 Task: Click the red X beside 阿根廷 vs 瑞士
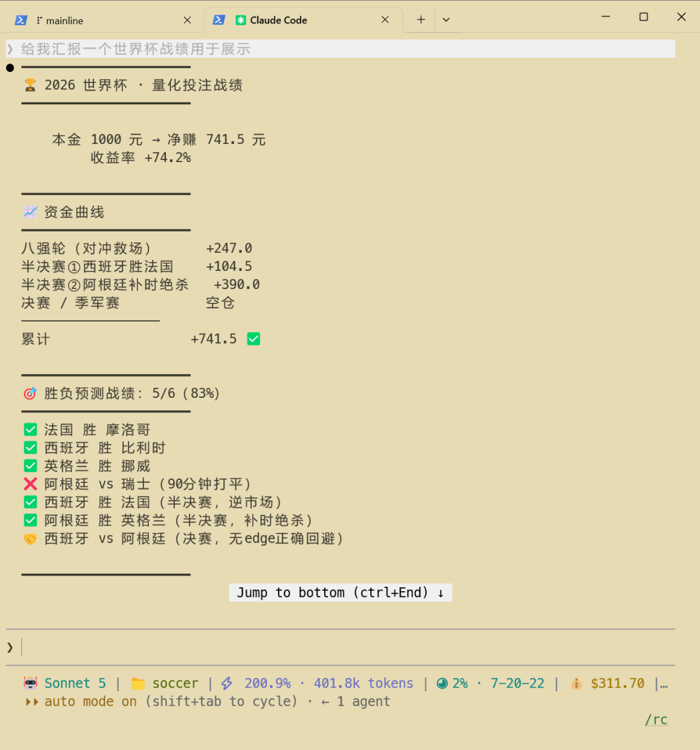point(30,484)
